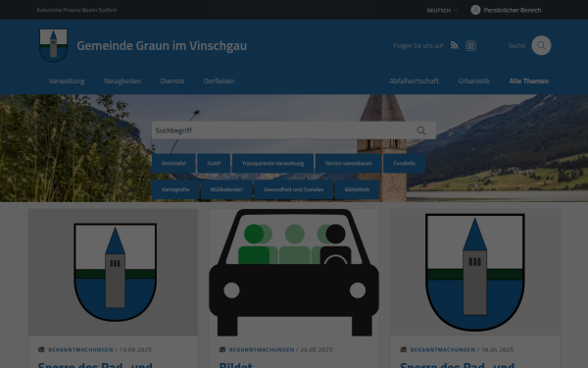
Task: Open Gesundheit und Soziales
Action: [293, 189]
